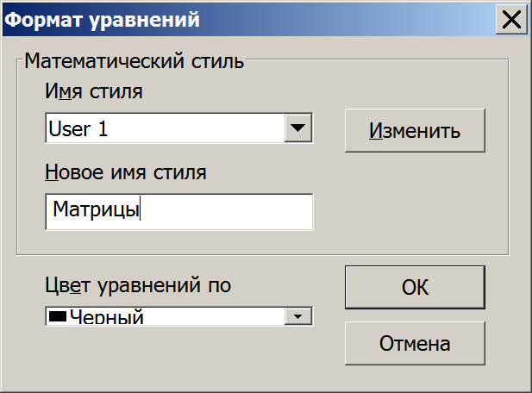The image size is (532, 393).
Task: Select the Черный color combo box
Action: [179, 316]
